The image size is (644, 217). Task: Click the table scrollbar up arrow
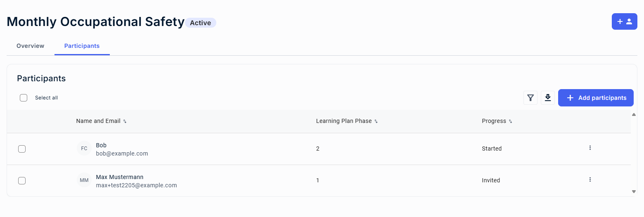click(x=634, y=114)
